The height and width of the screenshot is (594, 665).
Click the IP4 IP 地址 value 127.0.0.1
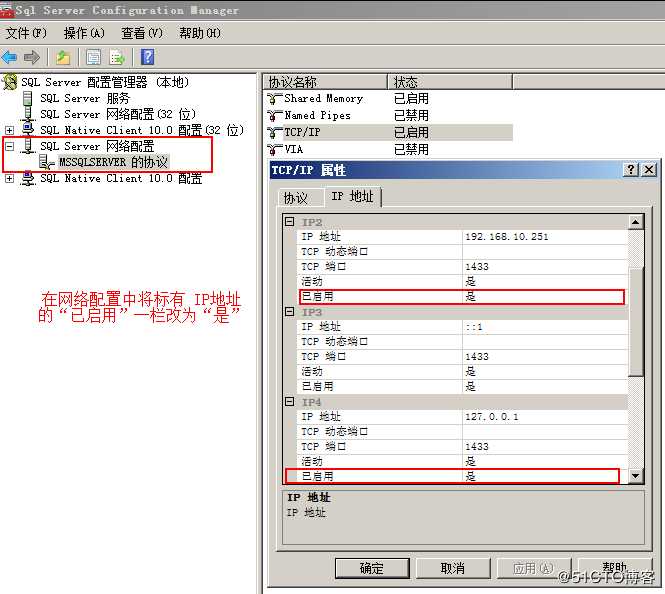[492, 417]
